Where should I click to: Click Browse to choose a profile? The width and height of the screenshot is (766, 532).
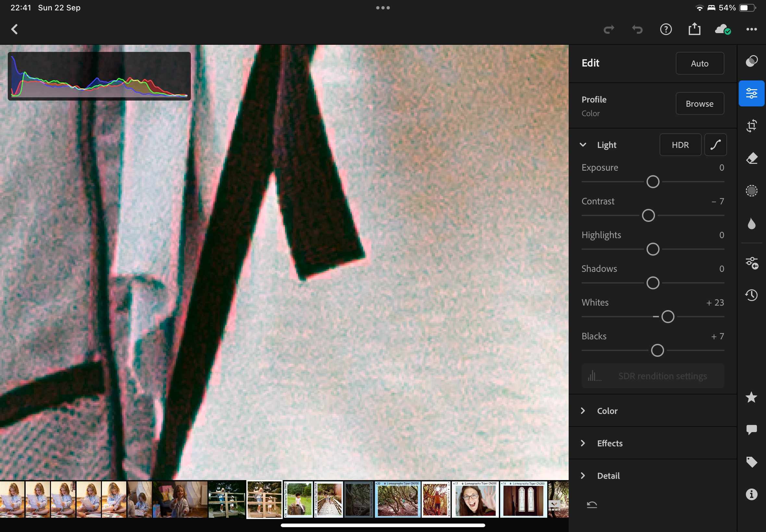tap(699, 104)
